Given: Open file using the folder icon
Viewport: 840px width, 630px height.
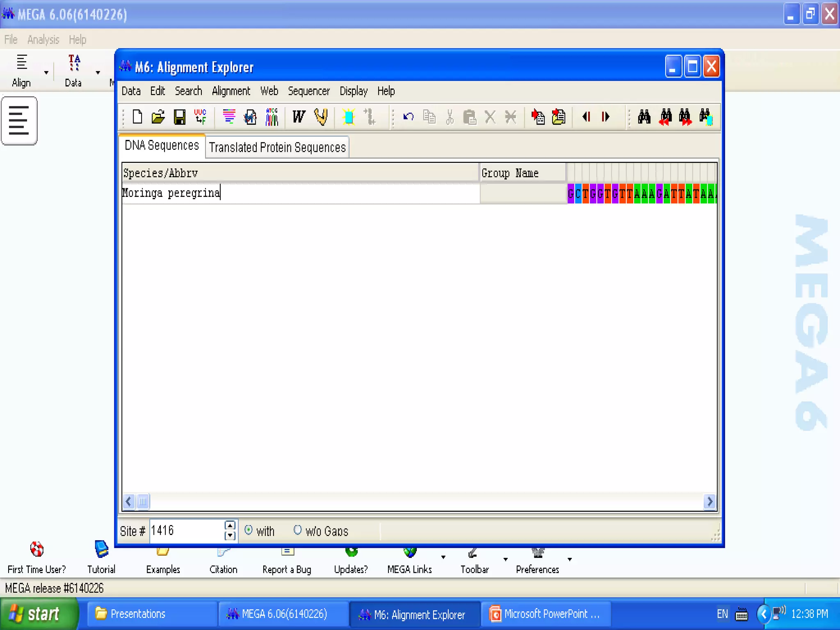Looking at the screenshot, I should (158, 117).
